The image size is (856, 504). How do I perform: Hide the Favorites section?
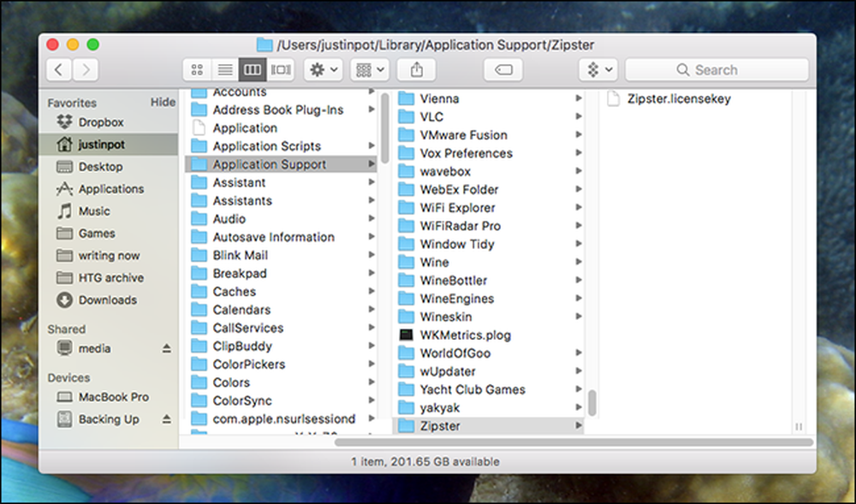coord(163,103)
